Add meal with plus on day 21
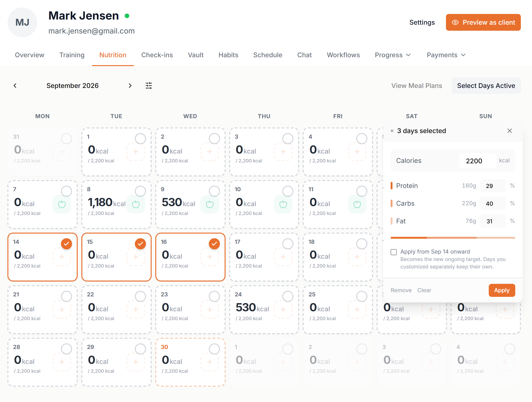532x402 pixels. [62, 309]
